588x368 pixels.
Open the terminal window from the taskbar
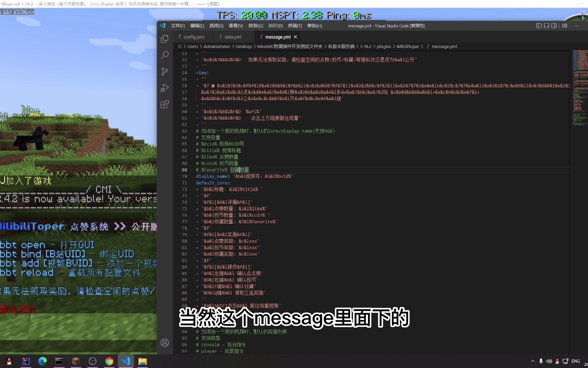point(59,361)
